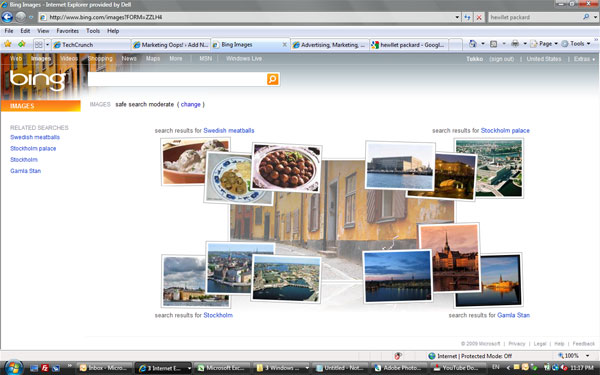Click the Print icon in command bar
The height and width of the screenshot is (375, 600).
tap(515, 44)
